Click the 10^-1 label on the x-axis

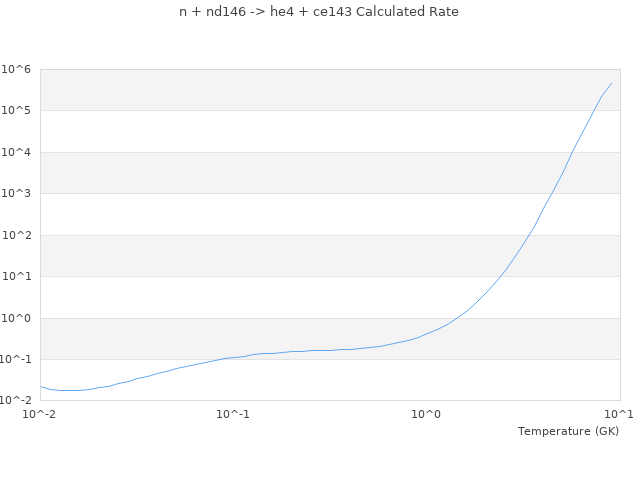[233, 414]
